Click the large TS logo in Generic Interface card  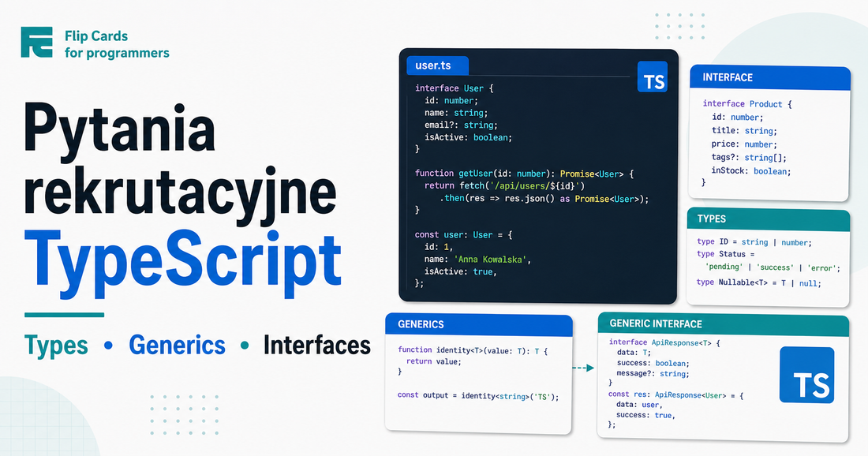coord(806,375)
